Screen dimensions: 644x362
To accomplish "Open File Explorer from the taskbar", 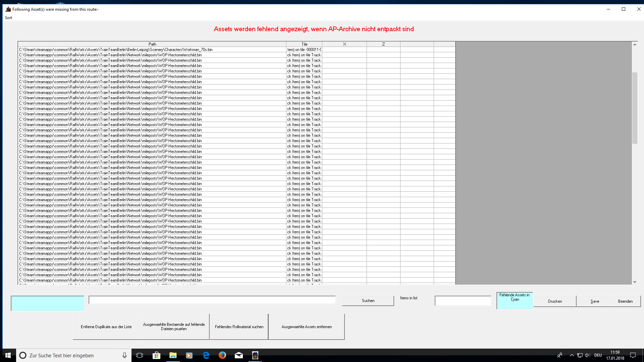I will click(173, 355).
